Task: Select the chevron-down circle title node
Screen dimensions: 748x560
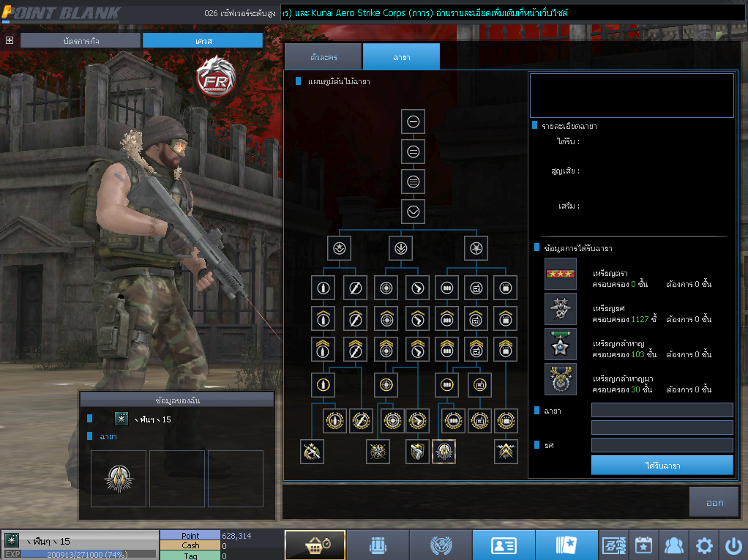Action: tap(414, 212)
